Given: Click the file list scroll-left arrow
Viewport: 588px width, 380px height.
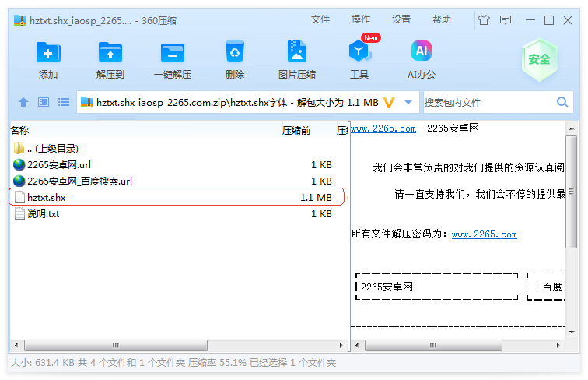Looking at the screenshot, I should click(x=16, y=345).
